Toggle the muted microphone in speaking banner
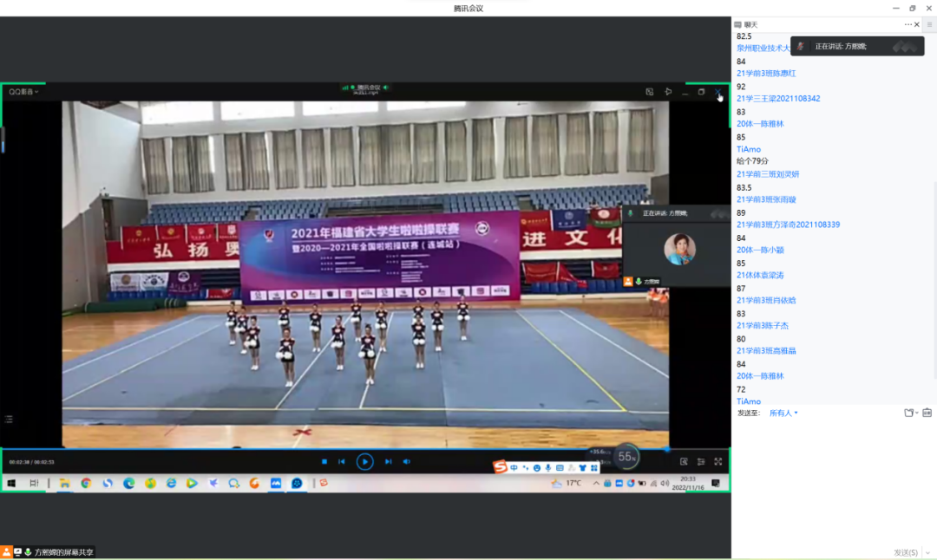This screenshot has width=937, height=560. [x=802, y=46]
